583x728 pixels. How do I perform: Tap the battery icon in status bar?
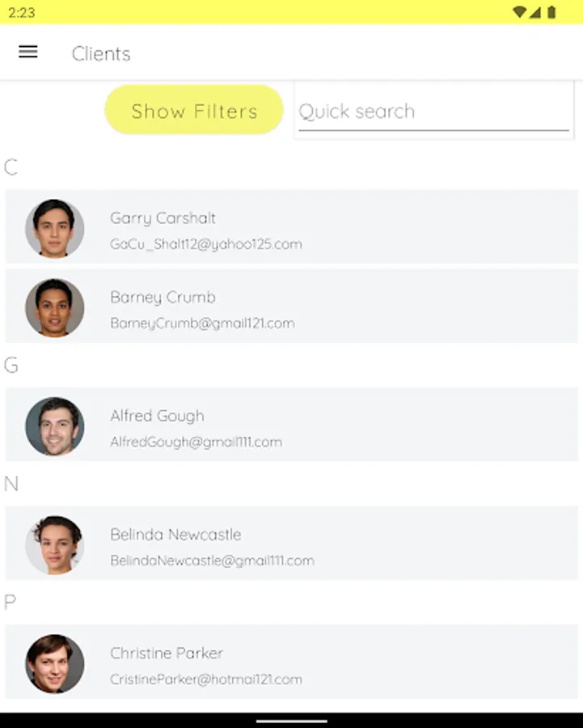click(x=551, y=12)
